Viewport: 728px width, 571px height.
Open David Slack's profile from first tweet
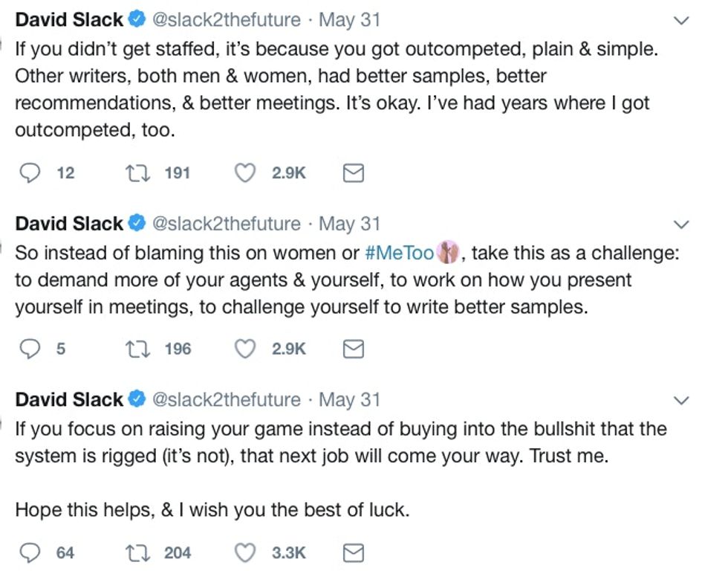69,20
